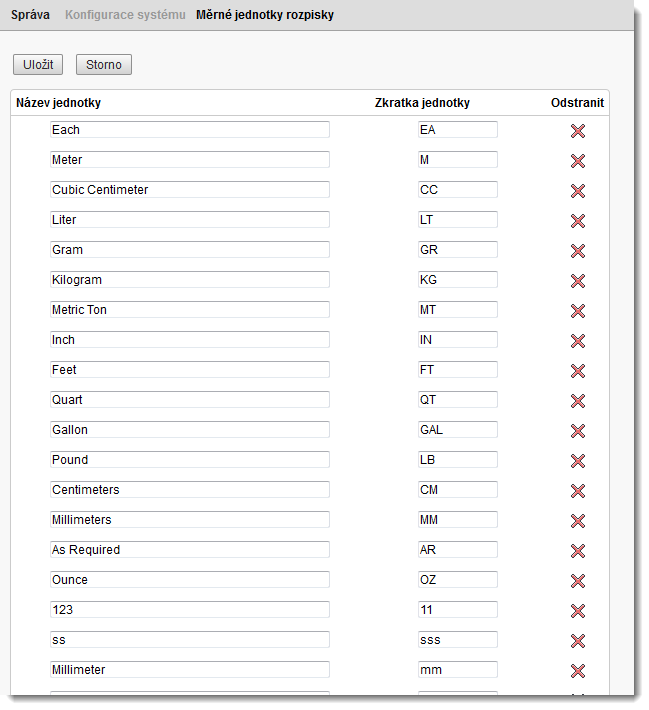Click the GR abbreviation field
Viewport: 649px width, 710px height.
[x=457, y=249]
